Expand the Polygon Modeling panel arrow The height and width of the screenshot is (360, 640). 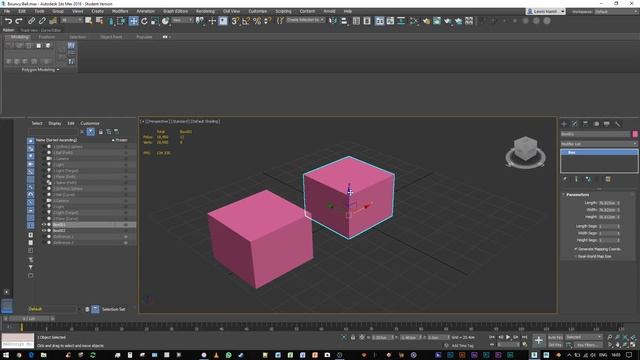click(x=58, y=70)
